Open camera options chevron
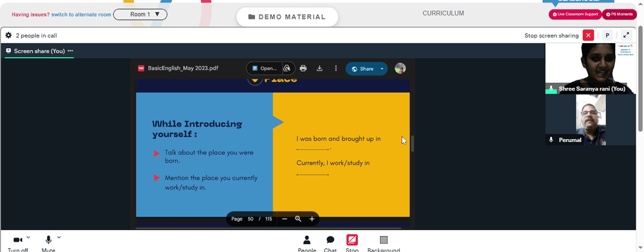Screen dimensions: 644x252 coord(28,237)
